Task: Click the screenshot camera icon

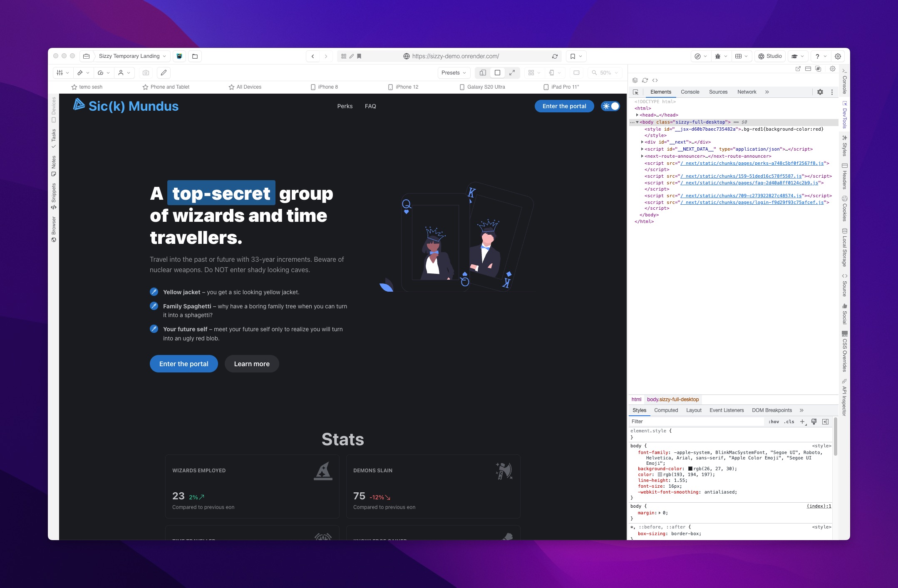Action: [146, 73]
